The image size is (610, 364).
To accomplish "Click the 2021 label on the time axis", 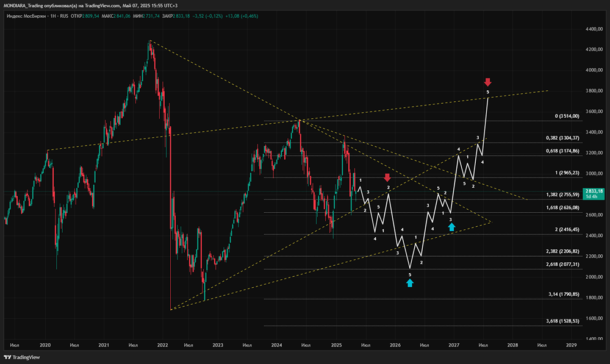I will 104,345.
